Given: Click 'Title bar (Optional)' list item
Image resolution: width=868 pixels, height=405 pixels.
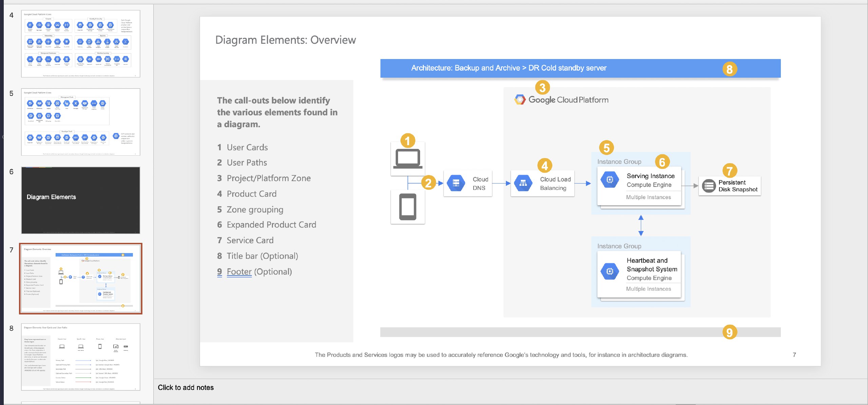Looking at the screenshot, I should pyautogui.click(x=262, y=256).
